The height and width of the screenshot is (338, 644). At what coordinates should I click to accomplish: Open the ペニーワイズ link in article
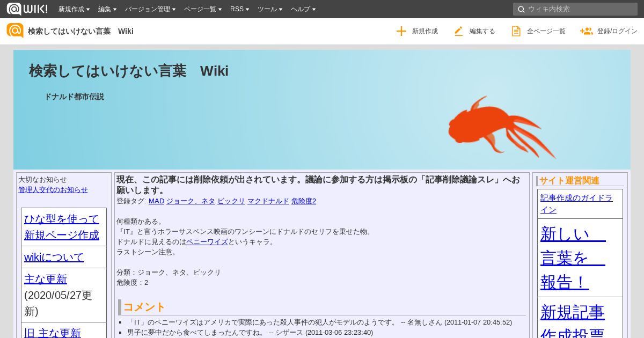click(x=207, y=242)
